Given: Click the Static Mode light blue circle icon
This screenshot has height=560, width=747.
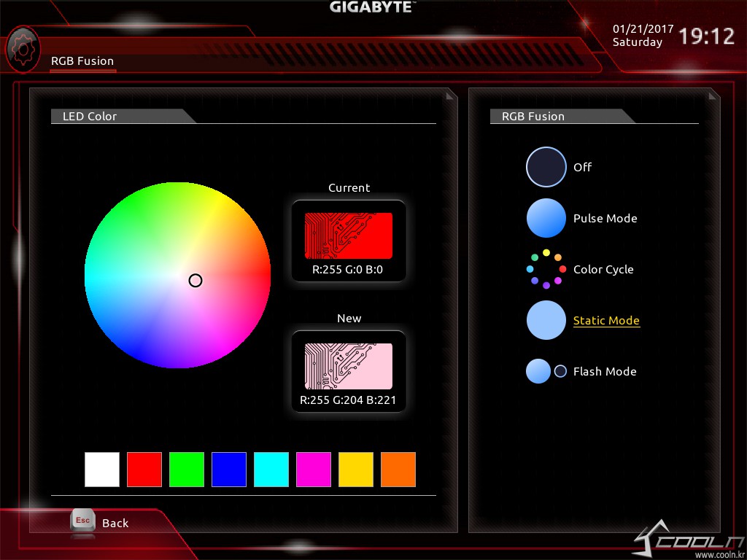Looking at the screenshot, I should [546, 320].
